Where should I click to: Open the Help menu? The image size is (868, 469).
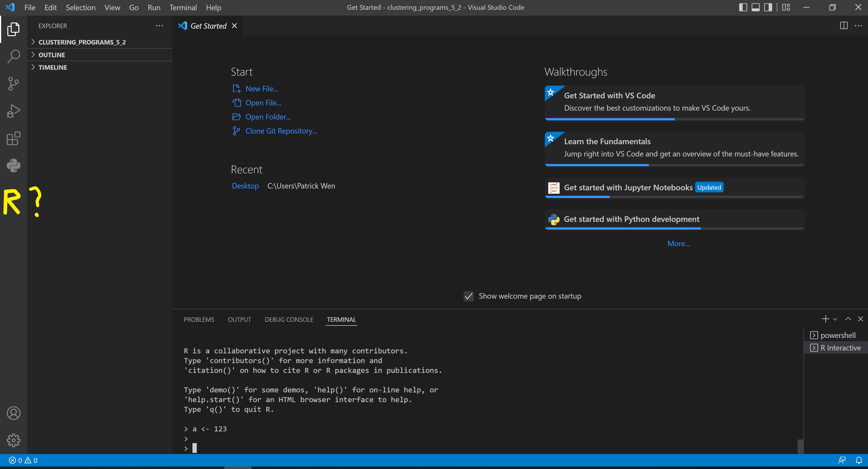pyautogui.click(x=214, y=7)
